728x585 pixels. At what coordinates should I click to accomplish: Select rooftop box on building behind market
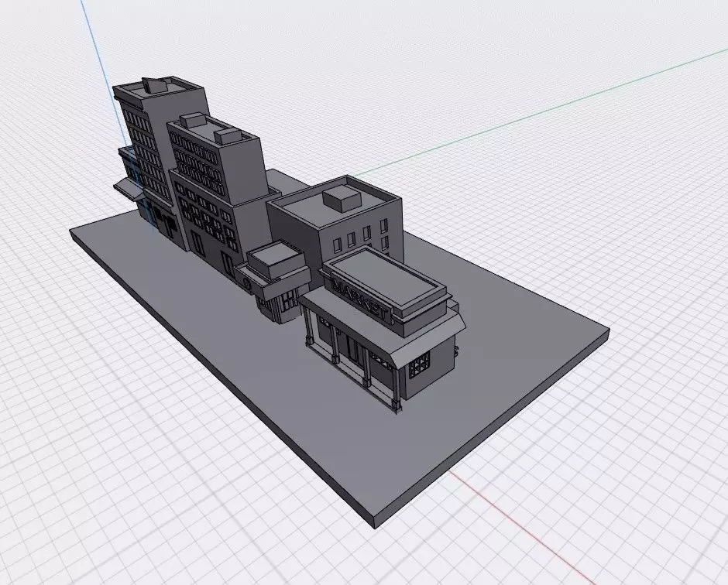click(342, 199)
